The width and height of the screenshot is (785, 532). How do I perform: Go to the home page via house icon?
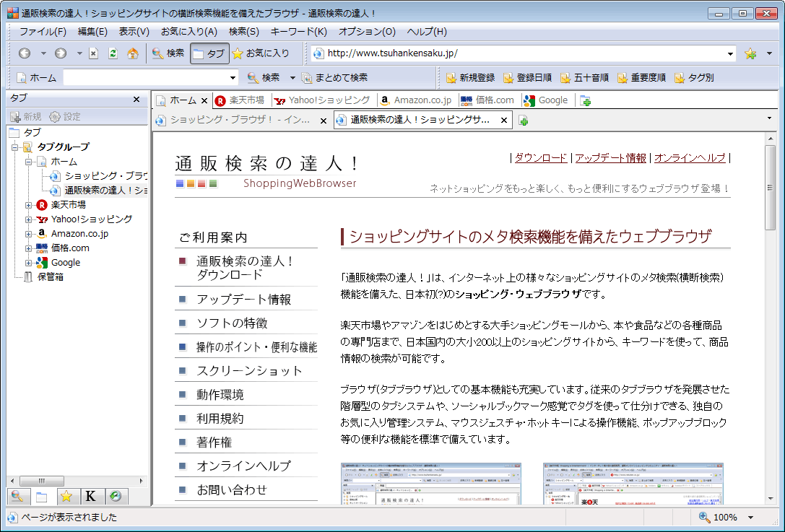click(133, 53)
